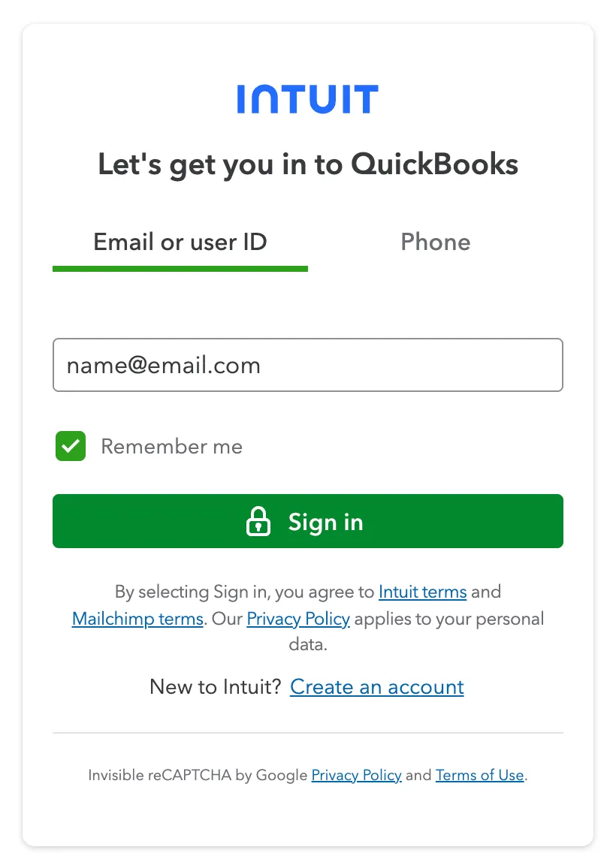The width and height of the screenshot is (616, 868).
Task: Click the New to Intuit? text
Action: coord(216,687)
